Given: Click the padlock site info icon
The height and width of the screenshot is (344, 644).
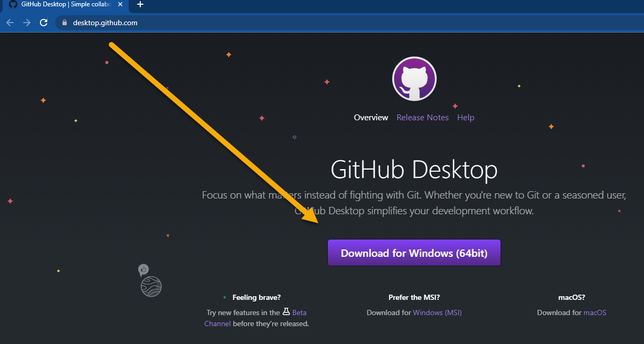Looking at the screenshot, I should pyautogui.click(x=65, y=23).
